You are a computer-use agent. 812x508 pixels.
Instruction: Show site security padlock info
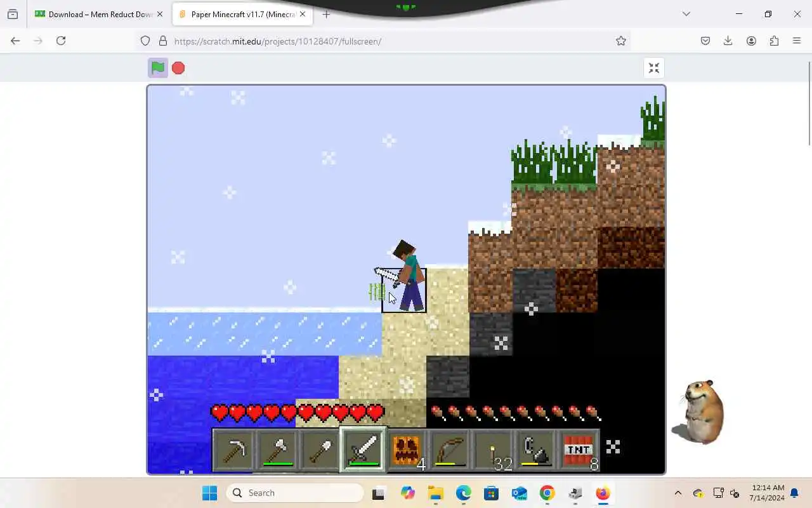[163, 41]
